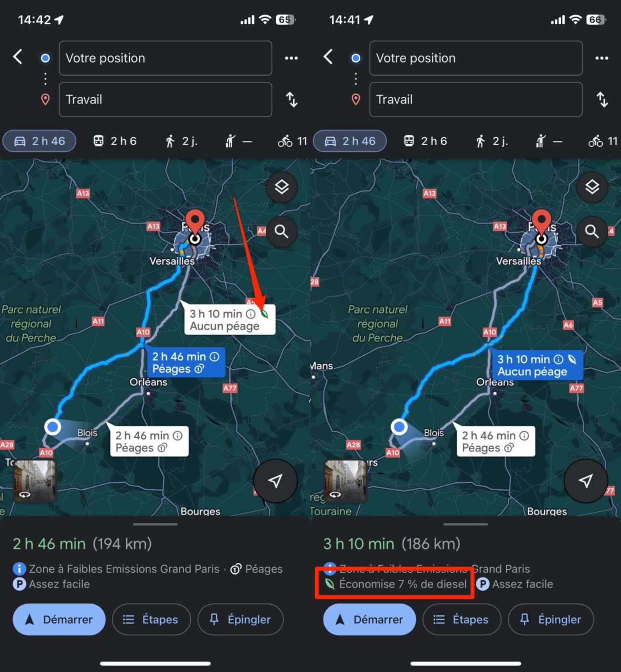Select the white 2 h 46 min Péages route, right map
This screenshot has height=672, width=621.
pos(496,441)
